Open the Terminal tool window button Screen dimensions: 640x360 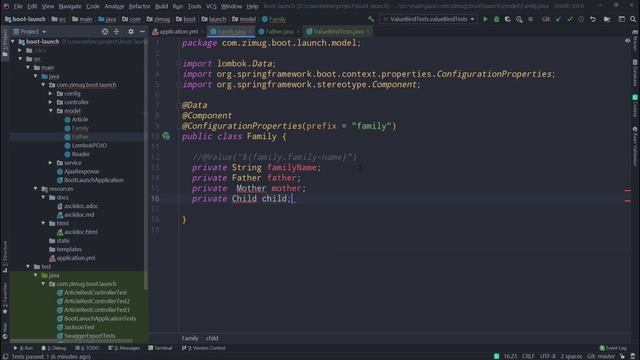160,348
